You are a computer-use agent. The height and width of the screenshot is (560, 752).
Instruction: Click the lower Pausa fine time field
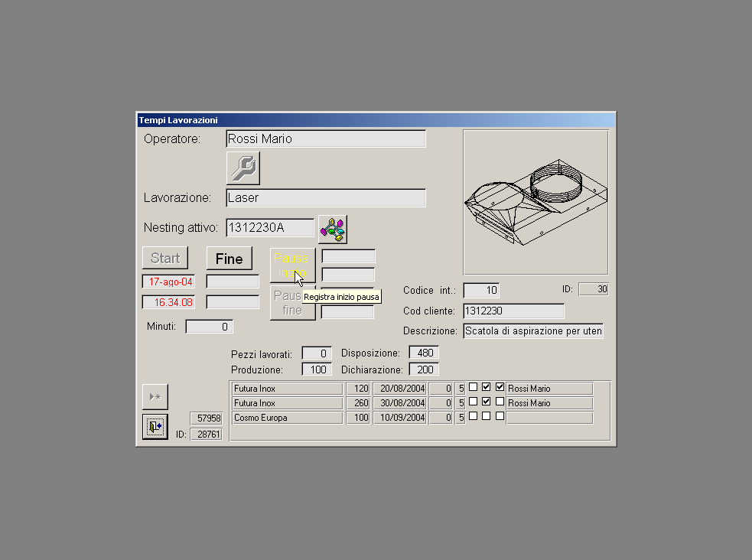pos(348,312)
